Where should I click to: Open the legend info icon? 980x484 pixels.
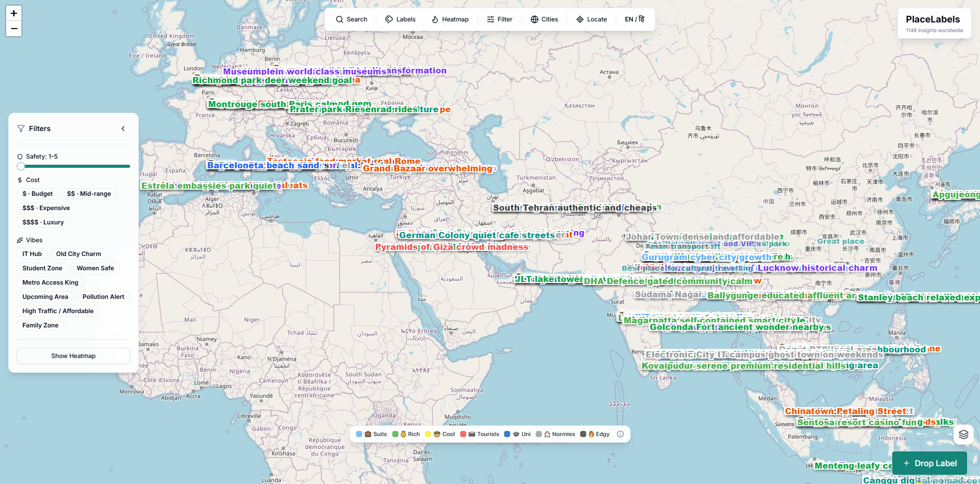pyautogui.click(x=620, y=434)
